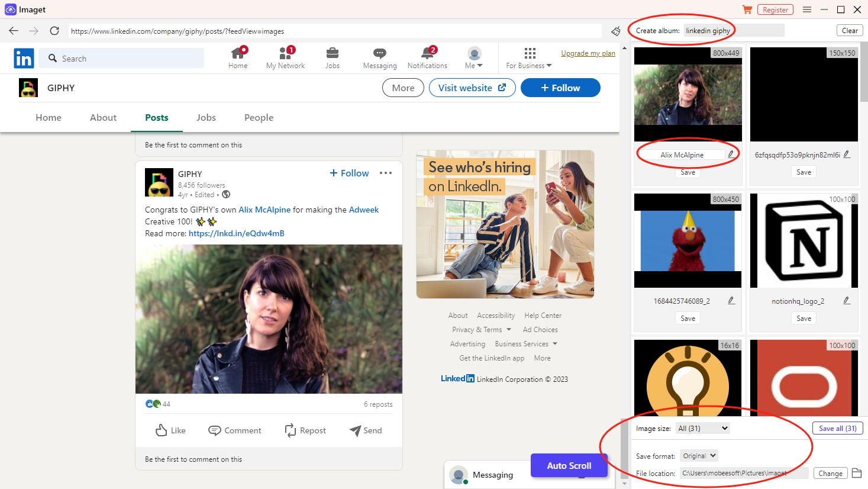Screen dimensions: 868x489
Task: Repost the GIPHY post
Action: click(305, 430)
